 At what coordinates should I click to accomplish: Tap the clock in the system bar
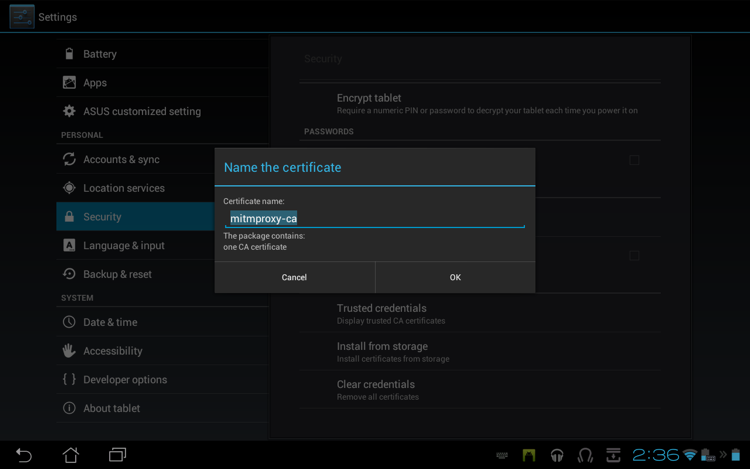[x=655, y=455]
